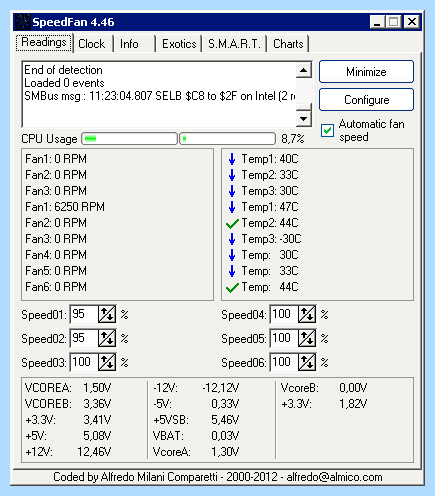Click the down arrow icon beside Temp1: 47C
The width and height of the screenshot is (435, 496).
(x=232, y=207)
